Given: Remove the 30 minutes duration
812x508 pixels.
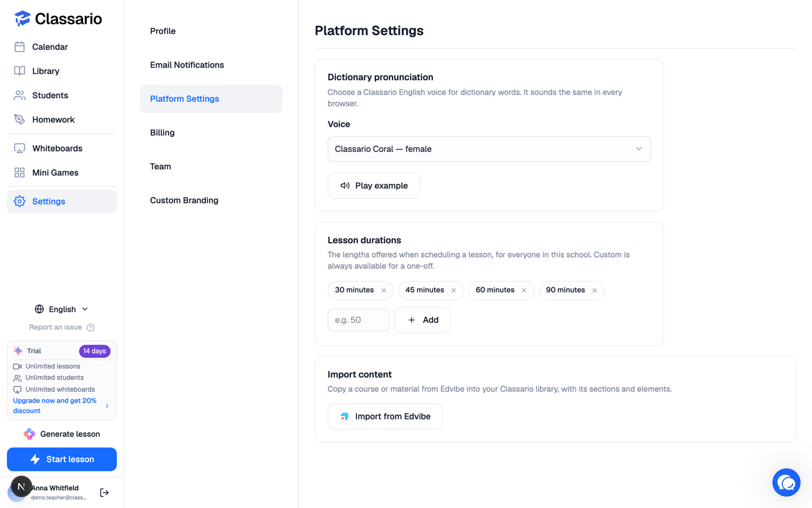Looking at the screenshot, I should tap(384, 291).
